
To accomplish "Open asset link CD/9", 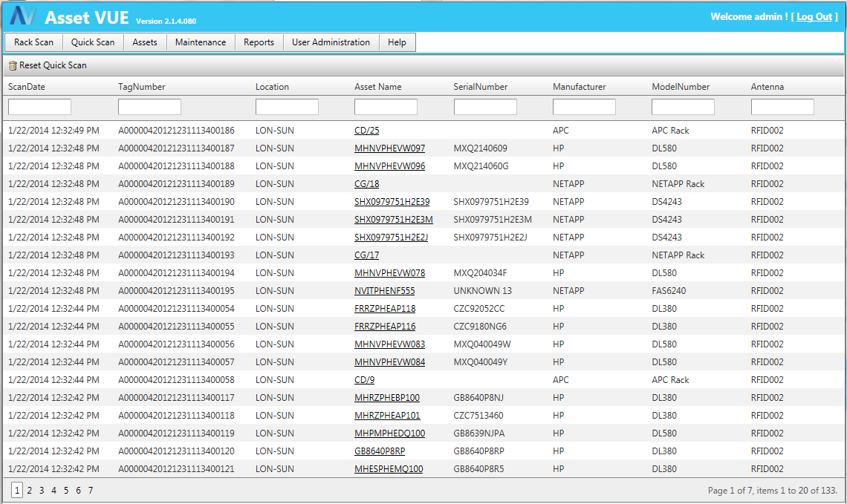I will click(x=365, y=380).
